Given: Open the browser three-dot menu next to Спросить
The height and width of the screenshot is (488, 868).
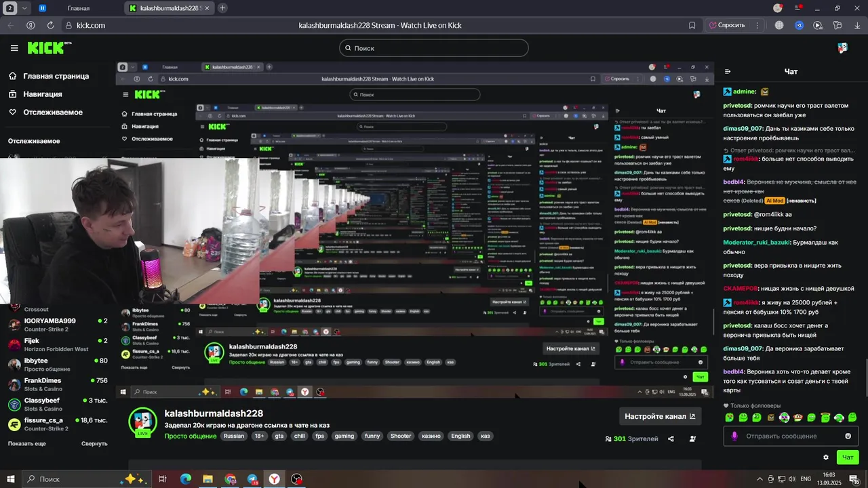Looking at the screenshot, I should click(x=756, y=25).
